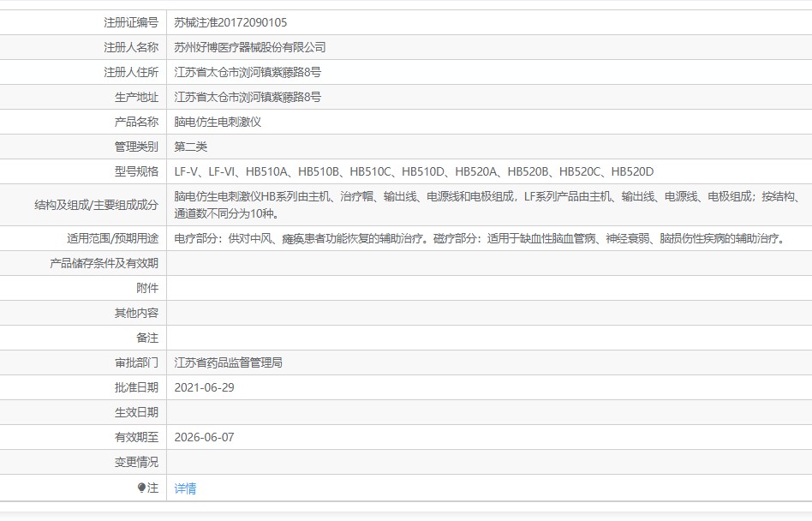Click the 生效日期 label
The image size is (812, 521).
click(137, 412)
